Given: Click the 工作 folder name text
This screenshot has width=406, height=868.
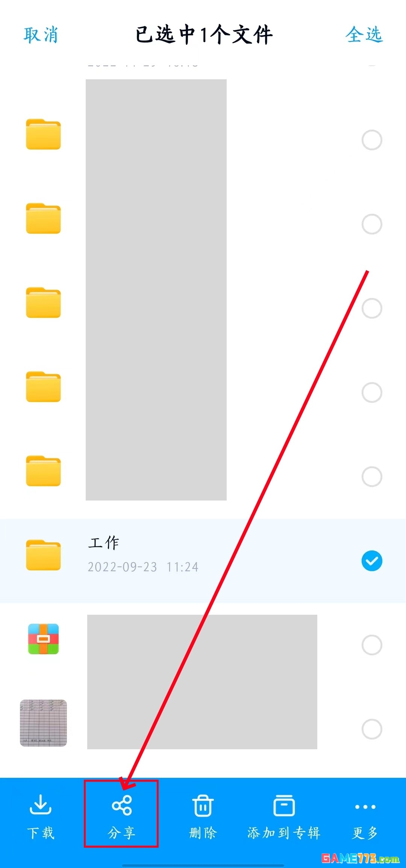Looking at the screenshot, I should (104, 543).
